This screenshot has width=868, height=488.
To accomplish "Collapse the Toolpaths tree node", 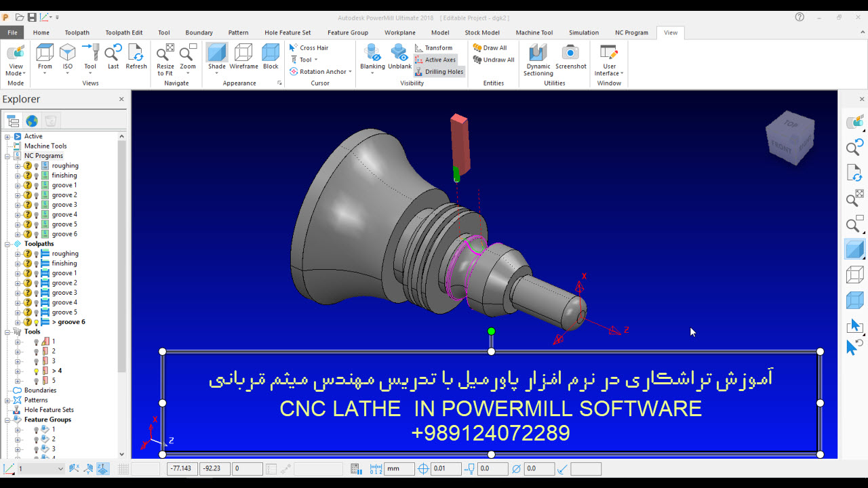I will click(x=7, y=244).
